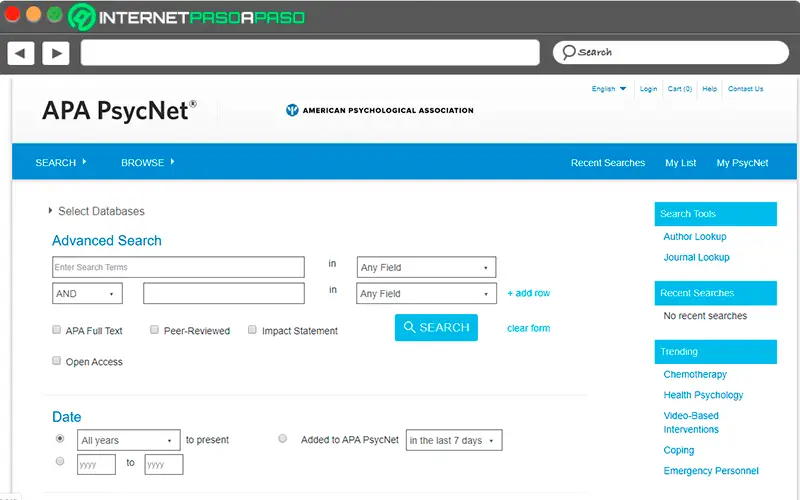This screenshot has height=500, width=800.
Task: Click the browser forward arrow button
Action: [x=56, y=53]
